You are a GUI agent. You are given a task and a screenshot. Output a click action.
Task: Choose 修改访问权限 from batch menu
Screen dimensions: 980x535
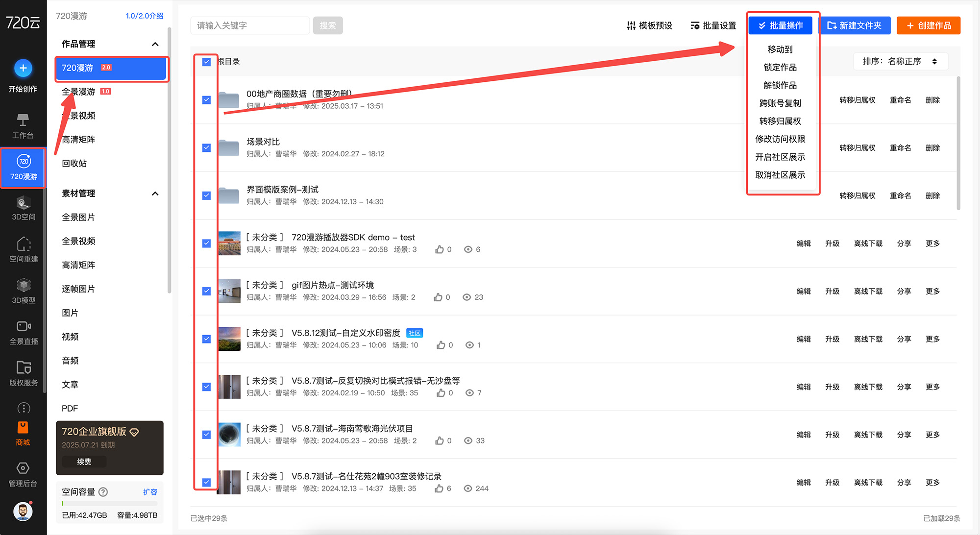click(x=780, y=139)
